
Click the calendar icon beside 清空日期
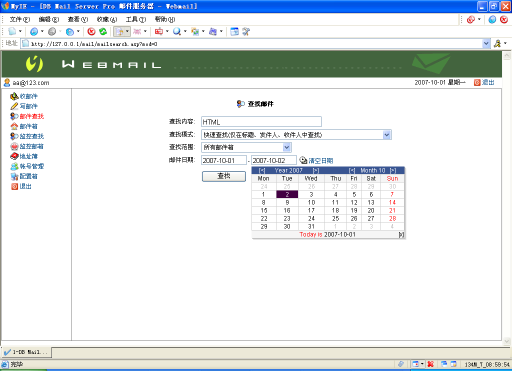pos(303,160)
